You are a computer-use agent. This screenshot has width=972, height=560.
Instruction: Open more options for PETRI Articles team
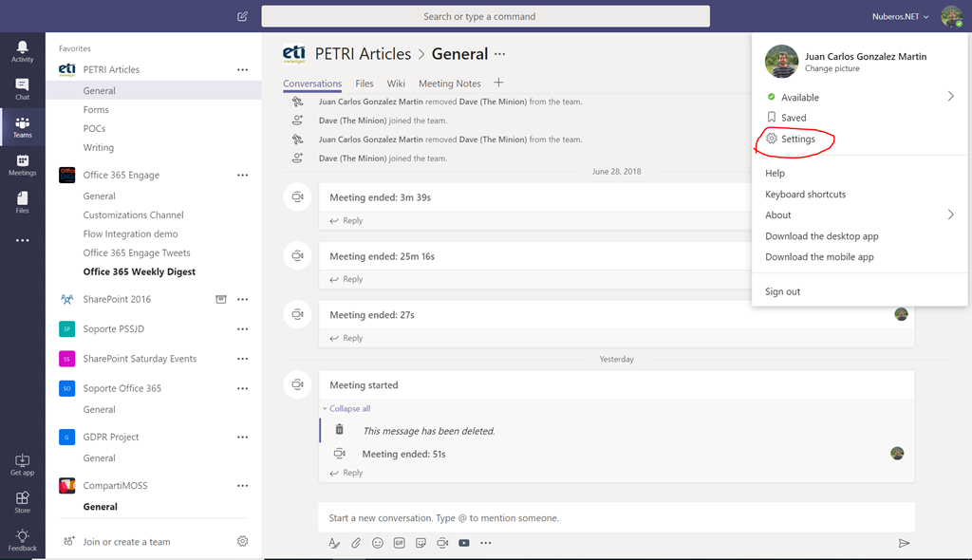(242, 70)
